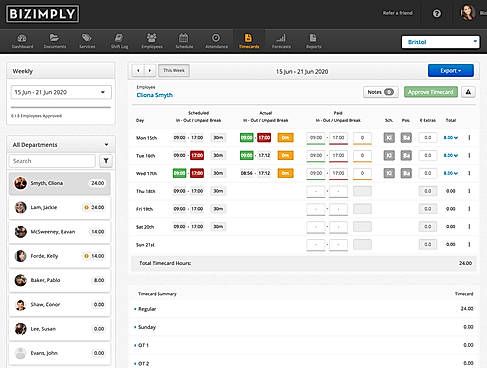The height and width of the screenshot is (368, 487).
Task: Select Forde, Kelly in employee list
Action: coord(60,256)
